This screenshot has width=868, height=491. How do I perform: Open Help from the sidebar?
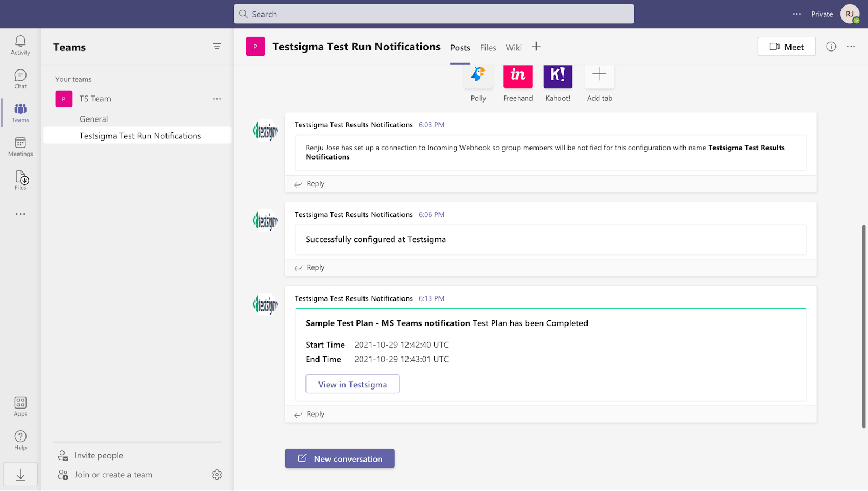point(20,439)
